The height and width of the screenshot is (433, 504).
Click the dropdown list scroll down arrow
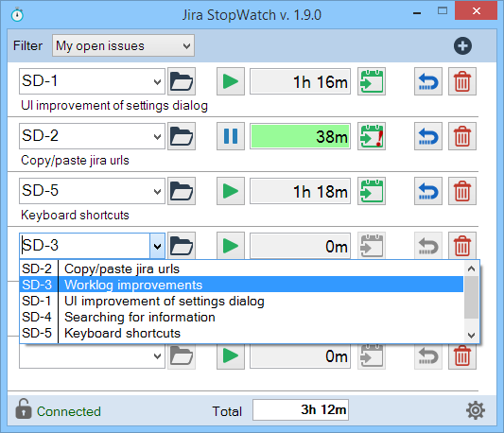pyautogui.click(x=471, y=335)
